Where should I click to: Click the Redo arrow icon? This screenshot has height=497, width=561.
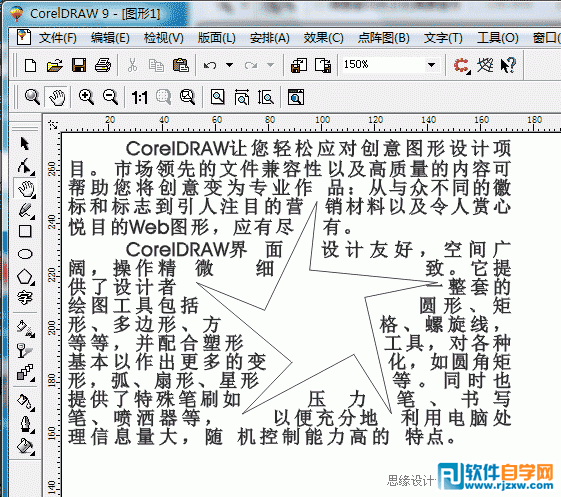click(x=250, y=65)
